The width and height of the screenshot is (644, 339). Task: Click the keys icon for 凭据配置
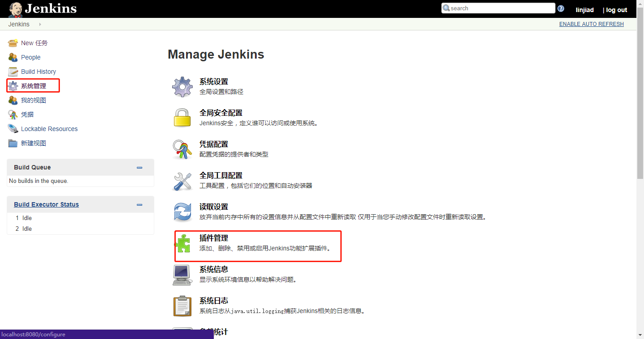tap(182, 149)
